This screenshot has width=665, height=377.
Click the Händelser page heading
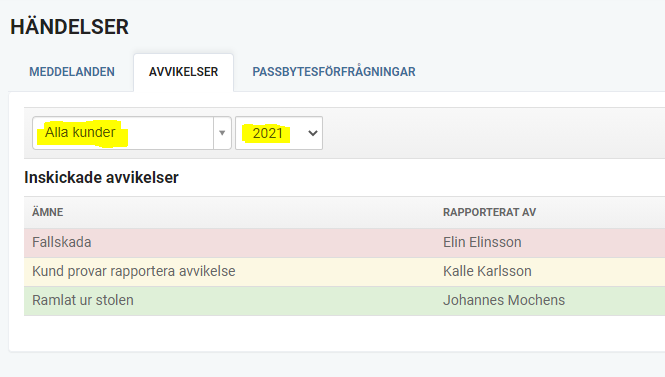pyautogui.click(x=70, y=27)
